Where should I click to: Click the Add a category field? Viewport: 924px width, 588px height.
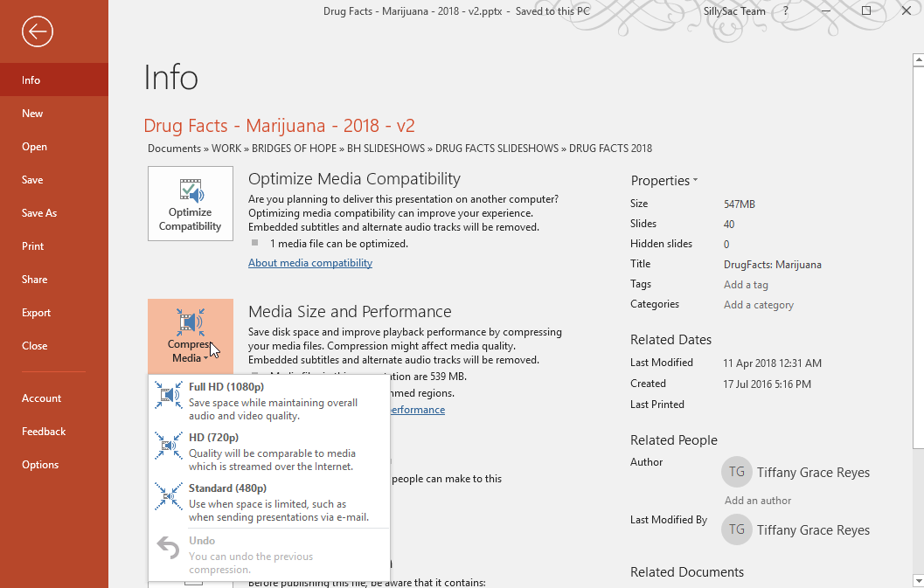coord(759,305)
